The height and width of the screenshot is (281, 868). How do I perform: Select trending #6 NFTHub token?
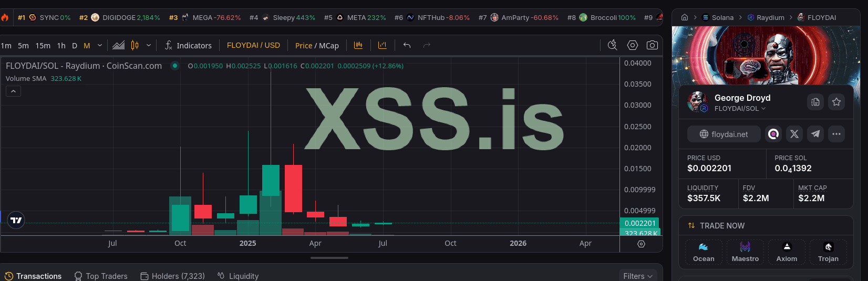pos(432,17)
